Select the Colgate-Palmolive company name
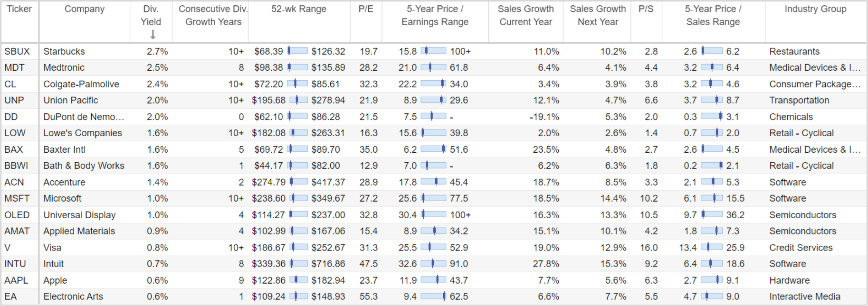Viewport: 868px width, 306px height. point(81,84)
